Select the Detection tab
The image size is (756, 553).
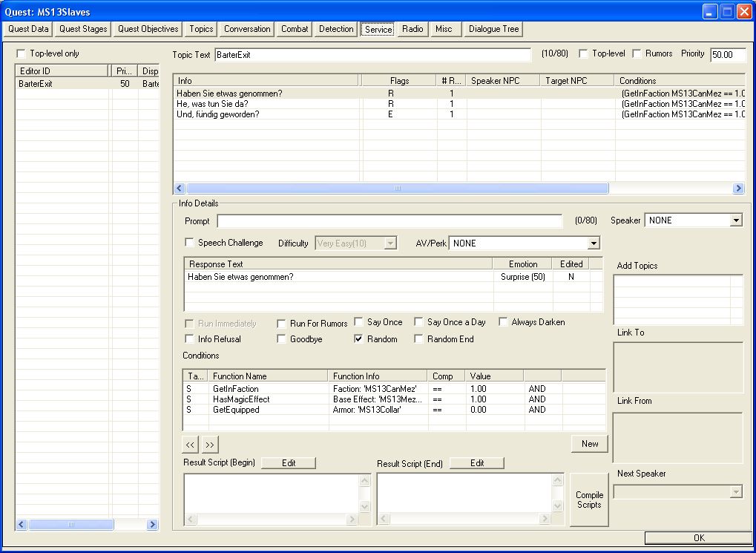[x=336, y=29]
